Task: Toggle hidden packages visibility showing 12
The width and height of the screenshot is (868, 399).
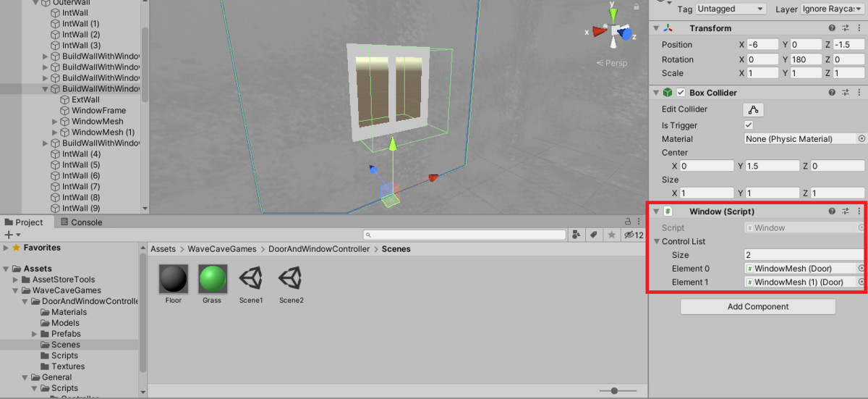Action: click(x=634, y=235)
